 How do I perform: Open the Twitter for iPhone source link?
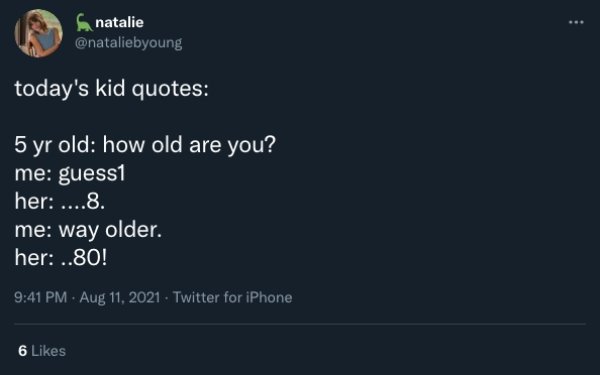[233, 297]
